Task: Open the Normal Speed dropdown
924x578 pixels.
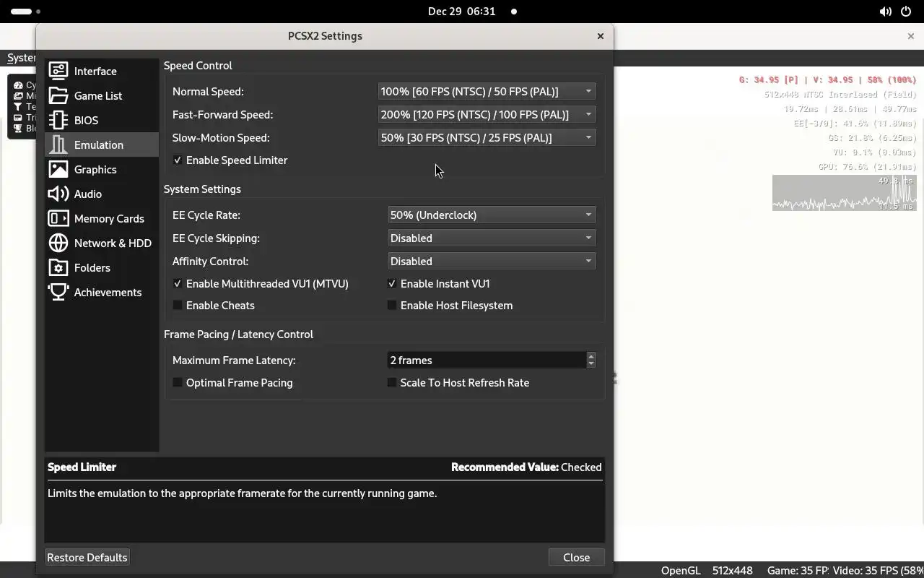Action: (487, 91)
